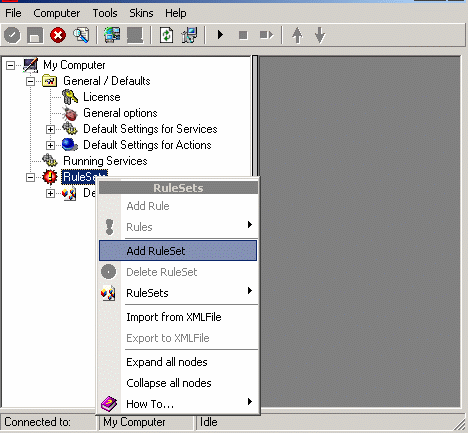The image size is (468, 433).
Task: Choose Add RuleSet from context menu
Action: [x=178, y=251]
